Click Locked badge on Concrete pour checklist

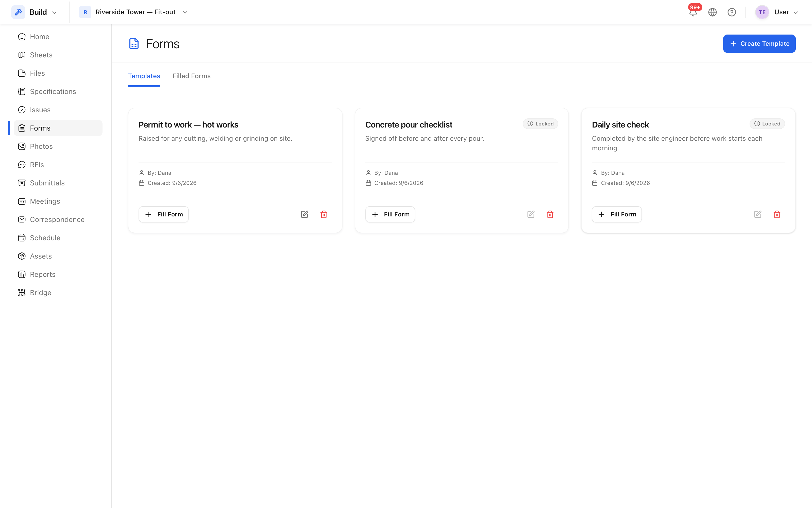point(540,124)
